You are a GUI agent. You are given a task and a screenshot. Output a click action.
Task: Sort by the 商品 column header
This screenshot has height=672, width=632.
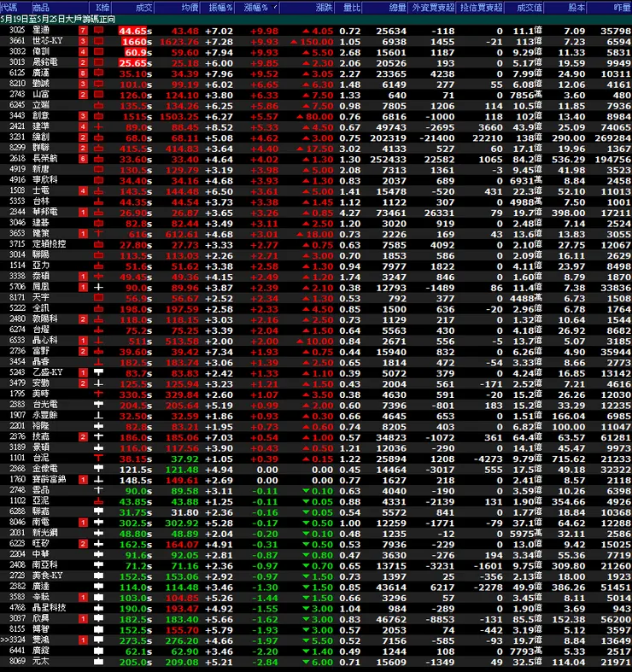60,8
